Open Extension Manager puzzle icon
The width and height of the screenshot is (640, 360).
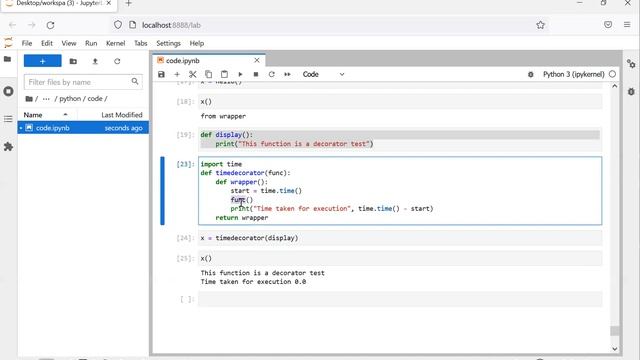click(8, 147)
